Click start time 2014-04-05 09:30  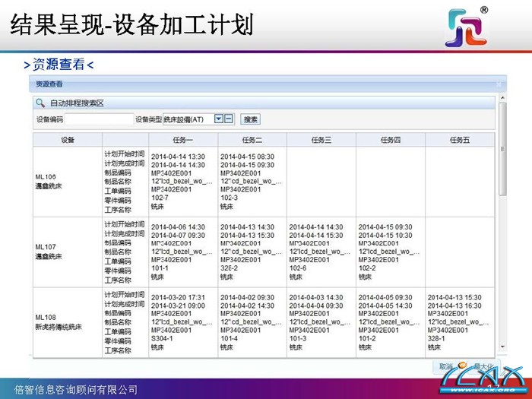(x=385, y=298)
